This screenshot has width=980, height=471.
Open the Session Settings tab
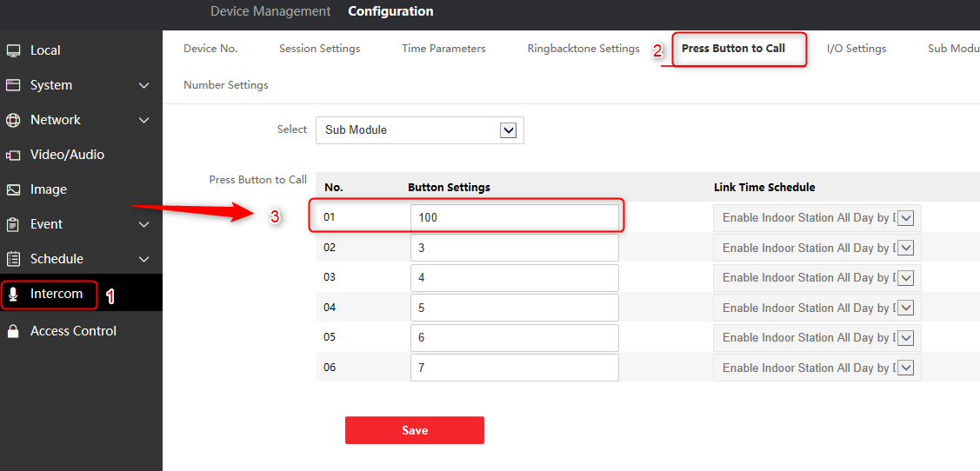[x=319, y=49]
